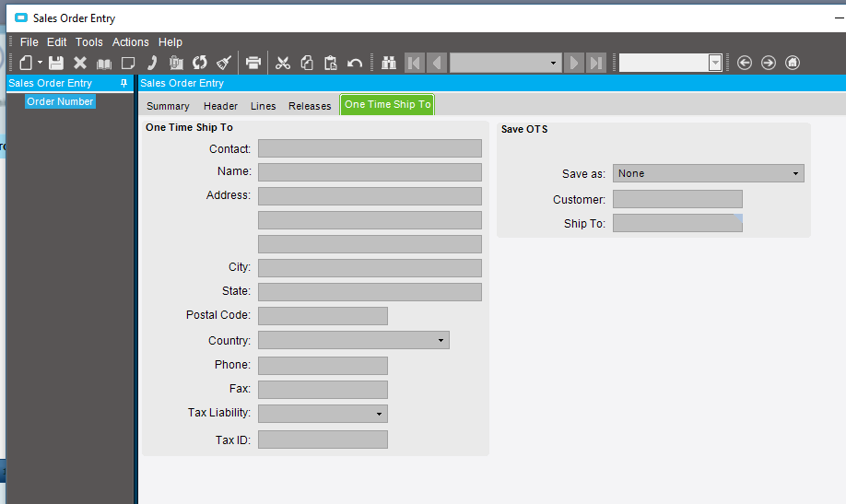Click the Home circle icon

point(792,64)
